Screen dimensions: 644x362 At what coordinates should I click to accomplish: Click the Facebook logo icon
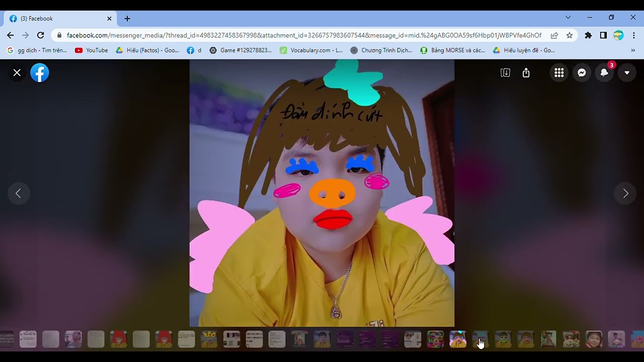point(40,73)
